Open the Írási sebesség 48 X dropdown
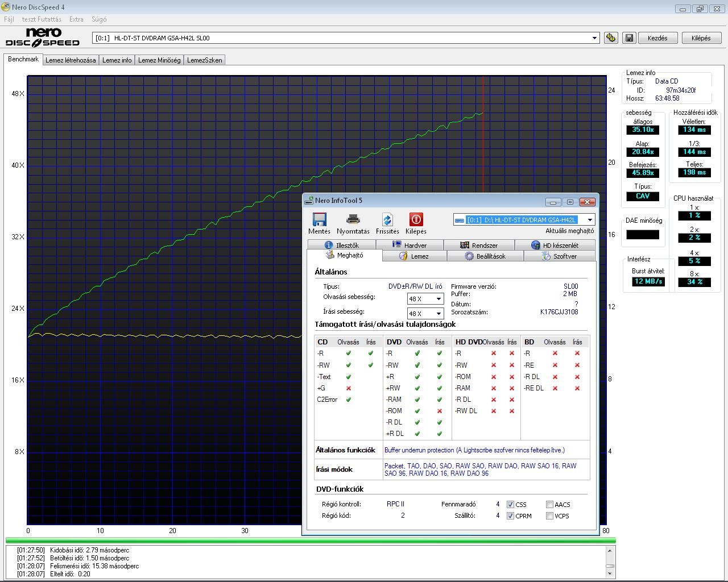This screenshot has height=582, width=728. pos(439,314)
